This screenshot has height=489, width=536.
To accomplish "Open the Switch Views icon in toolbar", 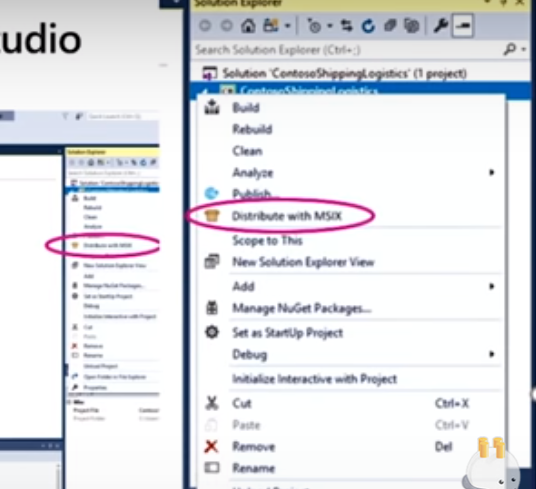I will 271,26.
